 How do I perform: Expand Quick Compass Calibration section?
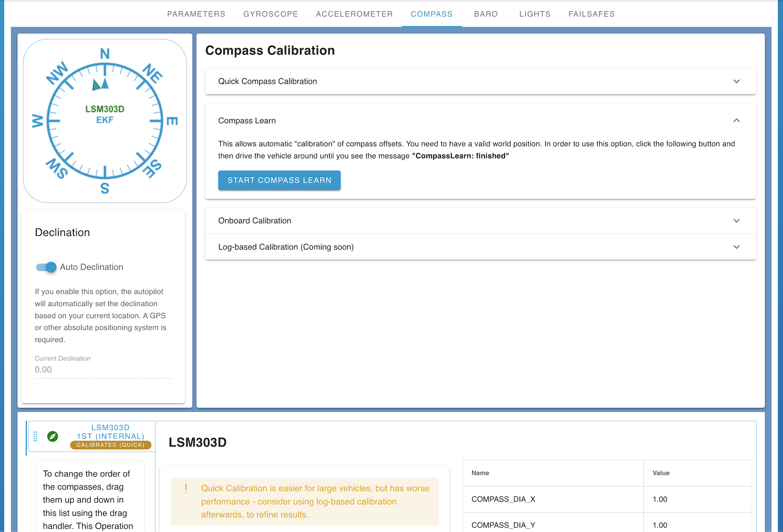[737, 81]
